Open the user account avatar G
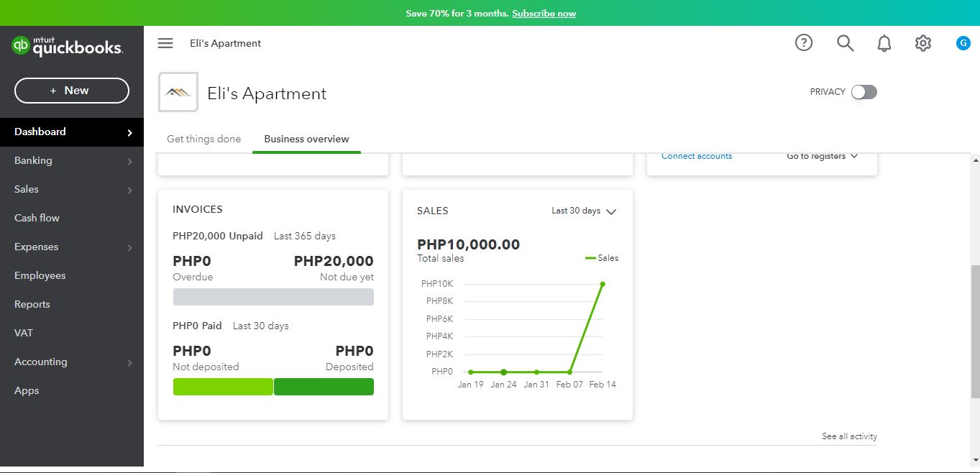The height and width of the screenshot is (473, 980). pyautogui.click(x=963, y=43)
